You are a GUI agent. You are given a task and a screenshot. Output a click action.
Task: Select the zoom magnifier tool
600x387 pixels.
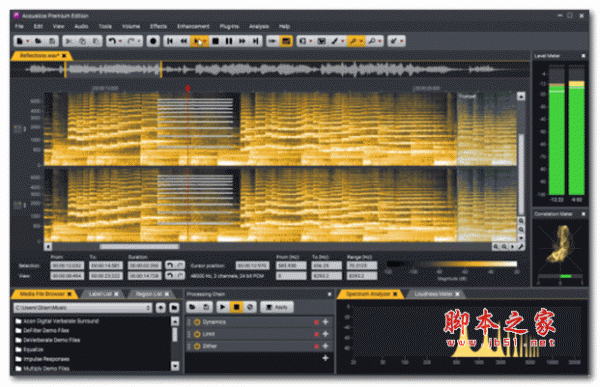372,41
